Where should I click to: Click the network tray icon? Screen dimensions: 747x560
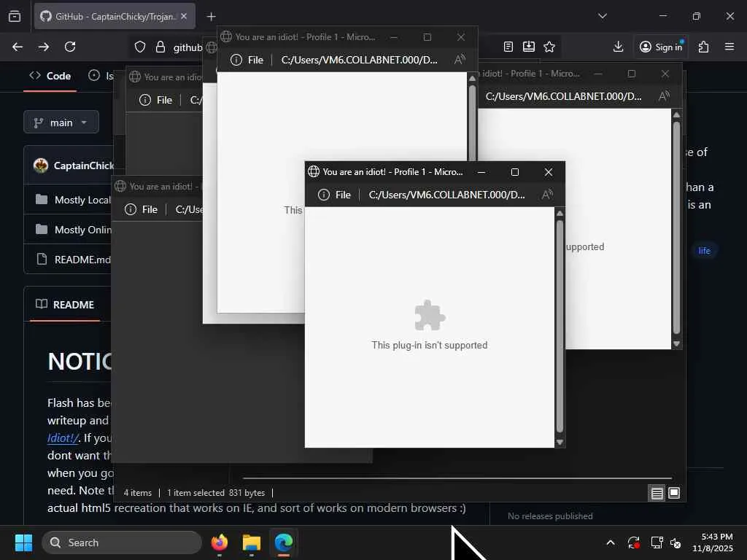pyautogui.click(x=657, y=542)
